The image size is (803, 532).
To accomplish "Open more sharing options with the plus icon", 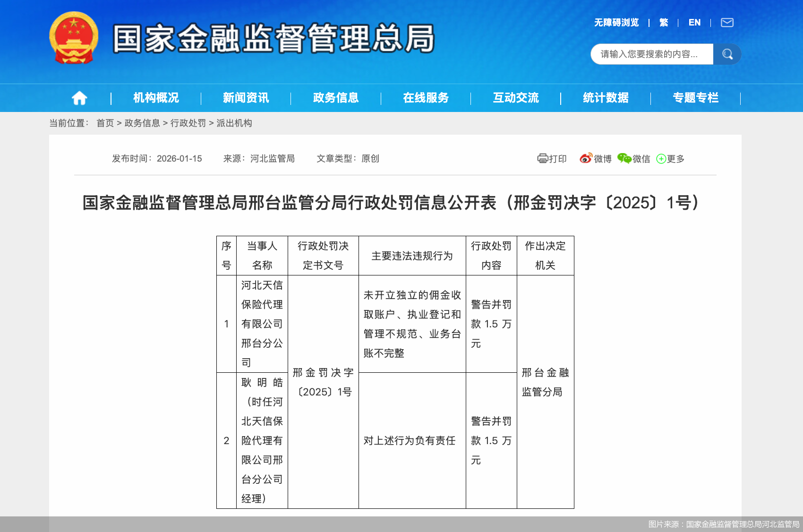I will [661, 159].
